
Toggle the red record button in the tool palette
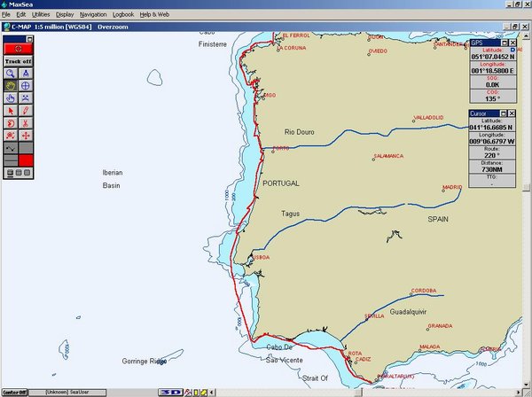(x=18, y=48)
